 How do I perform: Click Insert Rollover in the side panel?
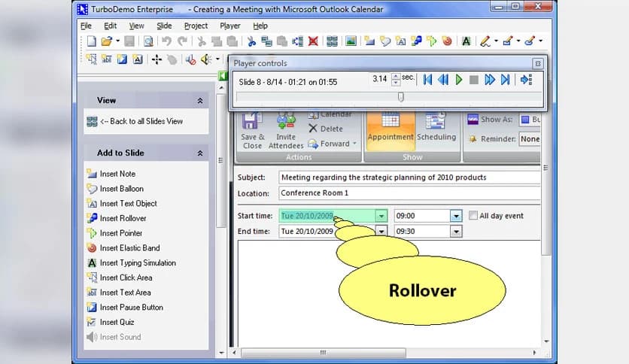point(117,218)
